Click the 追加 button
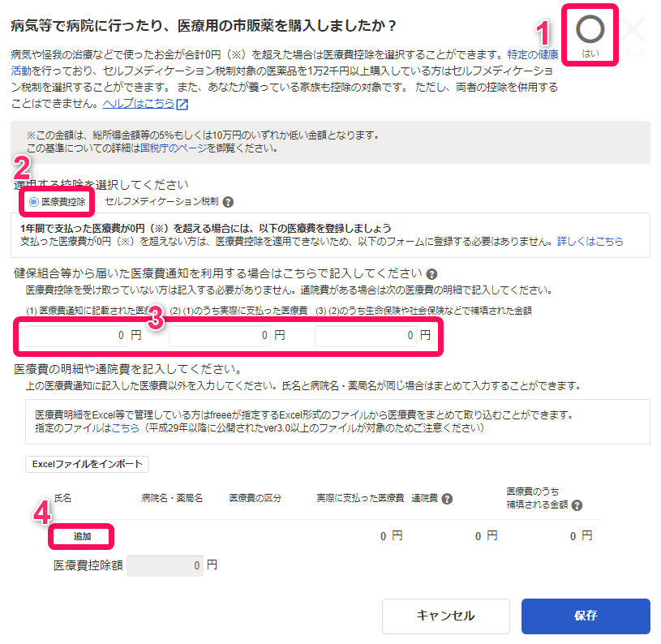The width and height of the screenshot is (661, 644). point(82,536)
